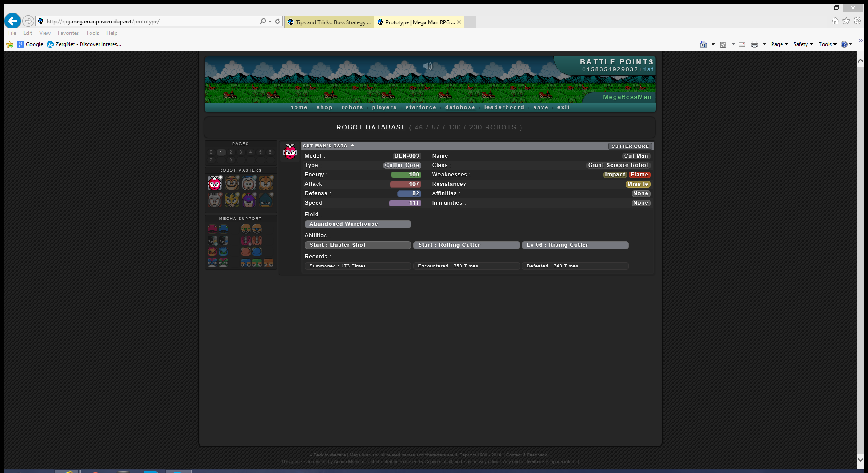Screen dimensions: 868x473
Task: Expand the feeds dropdown arrow
Action: tap(733, 44)
